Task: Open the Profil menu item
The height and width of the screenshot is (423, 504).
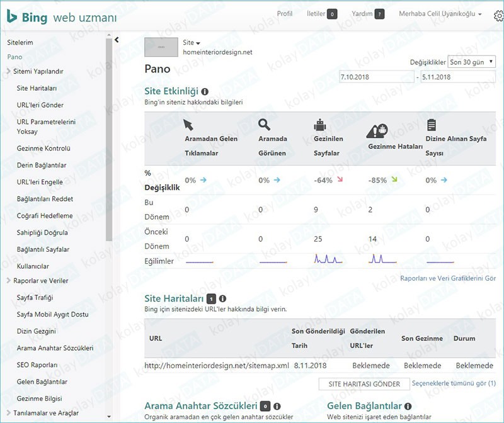Action: [286, 13]
